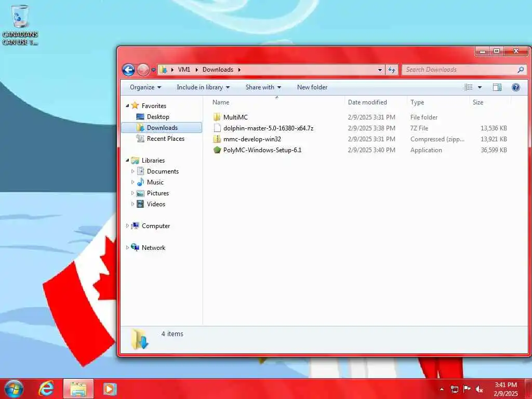Open the Share with menu

(x=263, y=87)
